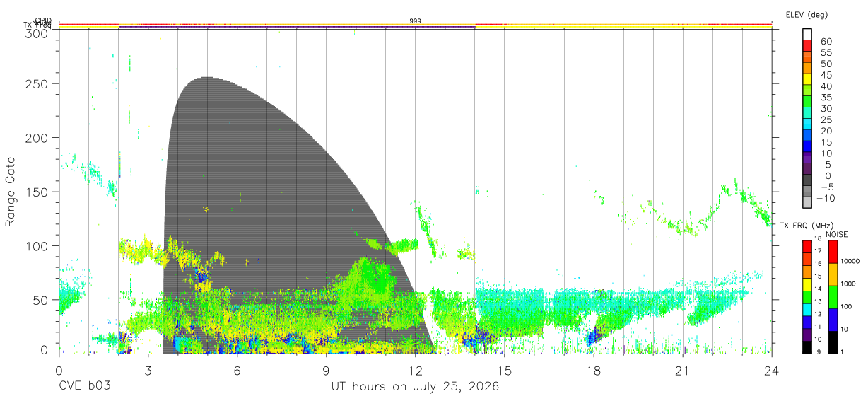Click the hour '21' tick label on time axis

tap(683, 371)
